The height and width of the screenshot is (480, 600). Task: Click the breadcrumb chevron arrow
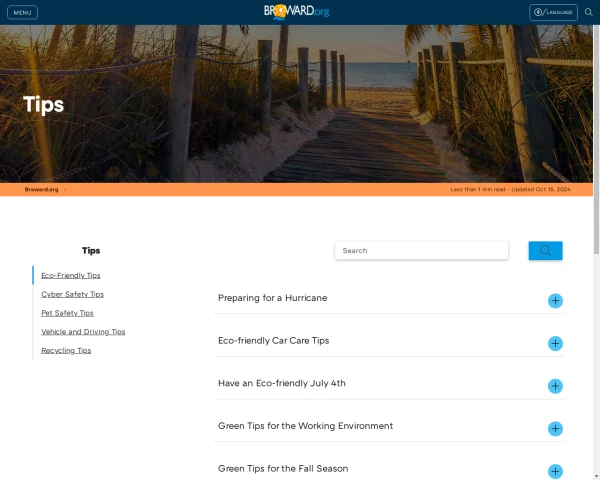(65, 189)
